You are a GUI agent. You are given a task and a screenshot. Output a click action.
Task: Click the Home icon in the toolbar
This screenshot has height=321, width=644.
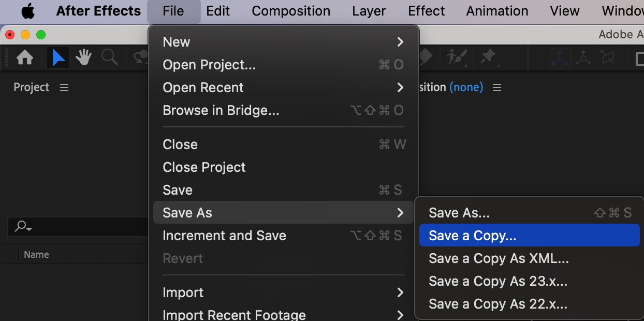(25, 57)
